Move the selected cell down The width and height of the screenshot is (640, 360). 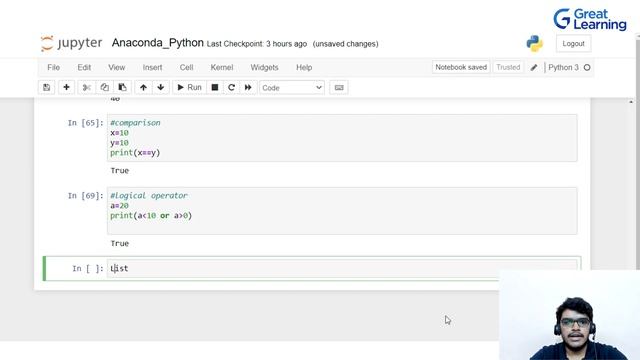(x=161, y=87)
